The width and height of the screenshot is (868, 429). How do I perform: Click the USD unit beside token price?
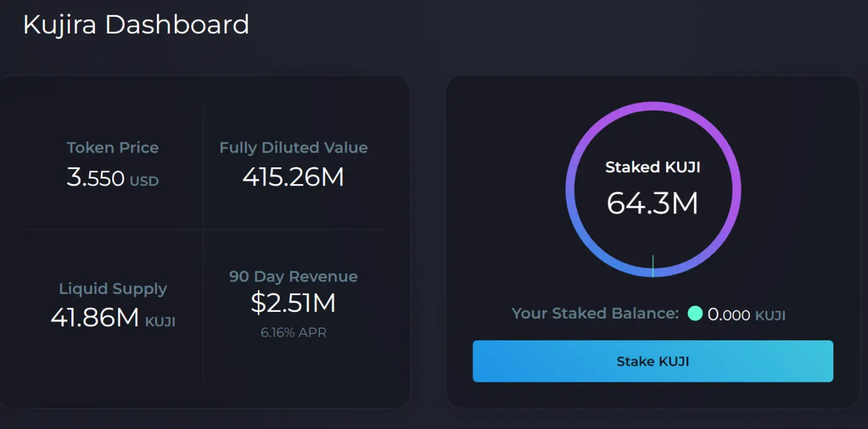click(144, 182)
